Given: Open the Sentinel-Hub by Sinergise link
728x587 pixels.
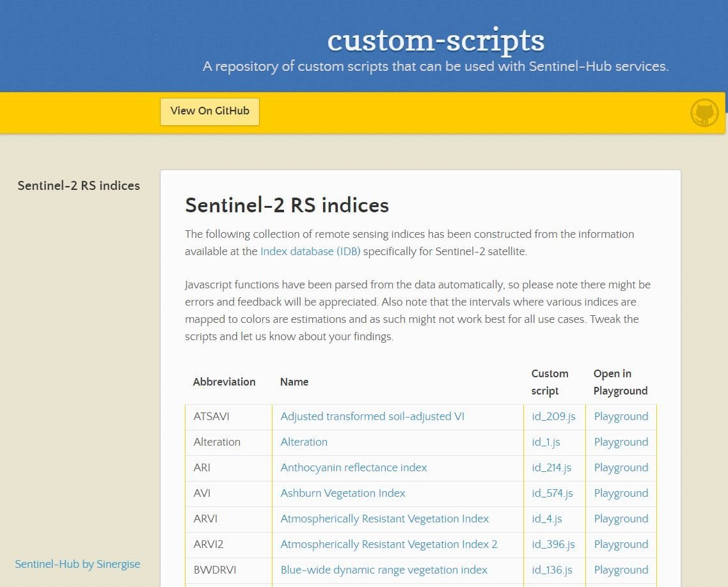Looking at the screenshot, I should pos(77,564).
